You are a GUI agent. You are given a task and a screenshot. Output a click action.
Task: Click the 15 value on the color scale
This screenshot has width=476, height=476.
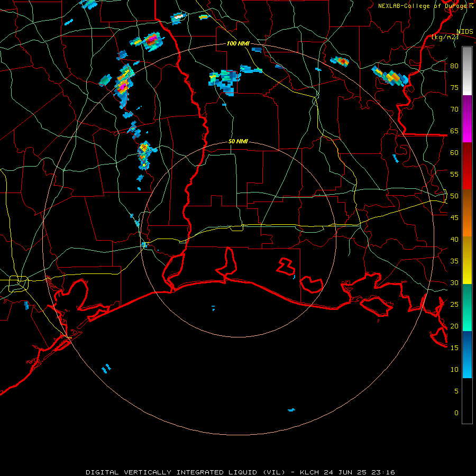(x=454, y=348)
